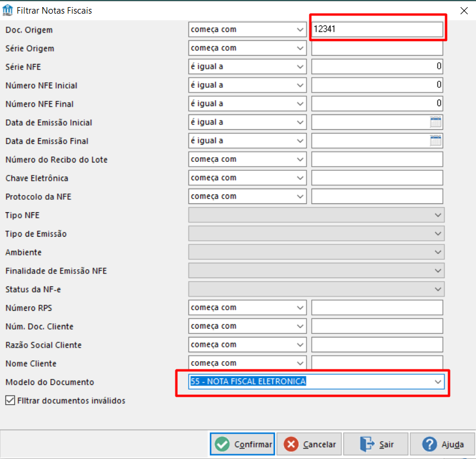Click the Status da NF-e label
This screenshot has height=459, width=476.
(33, 289)
